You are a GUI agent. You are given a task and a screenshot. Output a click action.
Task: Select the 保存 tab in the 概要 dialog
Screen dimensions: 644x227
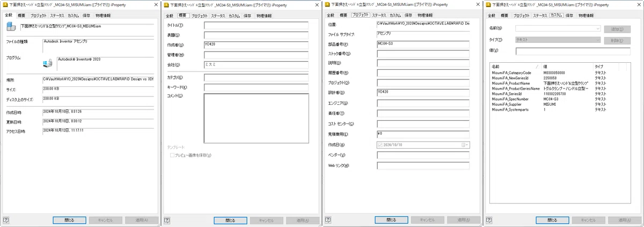coord(247,16)
